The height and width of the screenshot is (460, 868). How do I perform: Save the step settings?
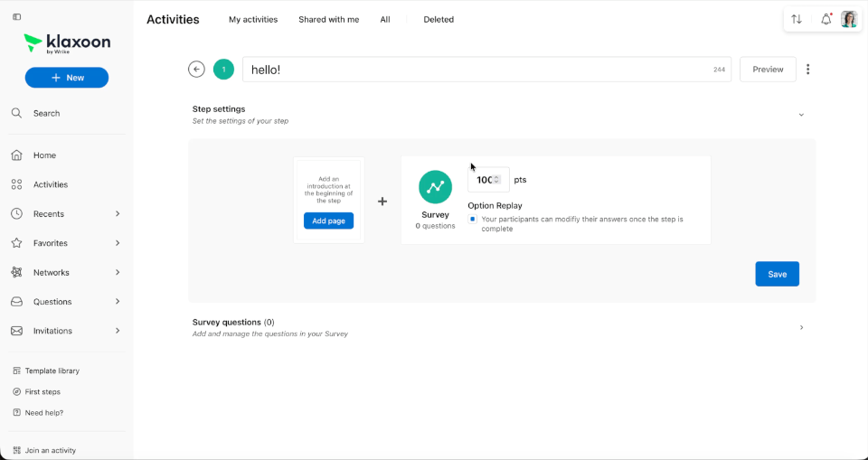tap(778, 274)
